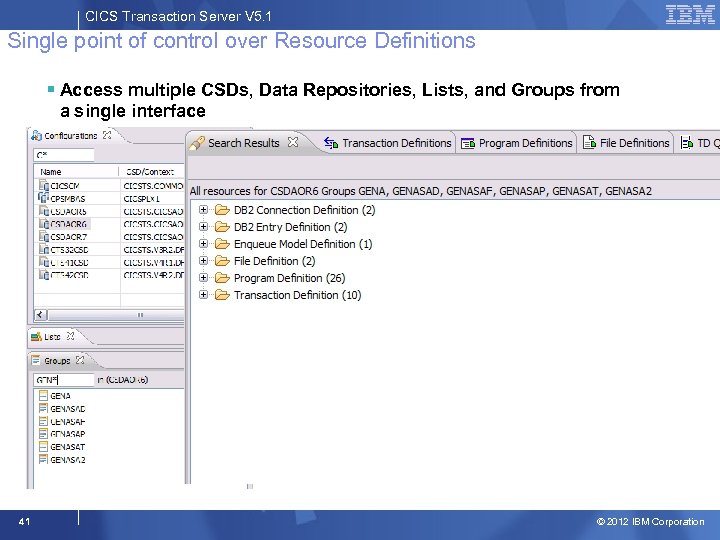
Task: Click the CICSCM configuration row icon
Action: 44,186
